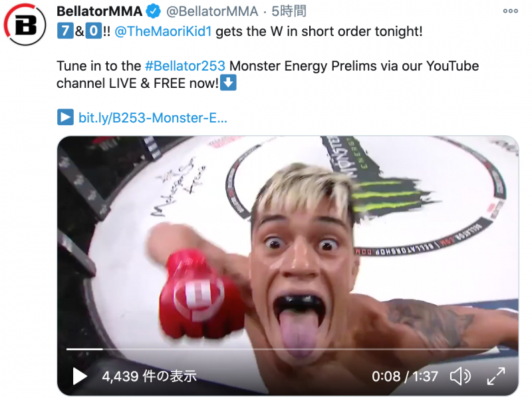The width and height of the screenshot is (532, 398).
Task: Click the blue play emoji beside the link
Action: point(65,118)
